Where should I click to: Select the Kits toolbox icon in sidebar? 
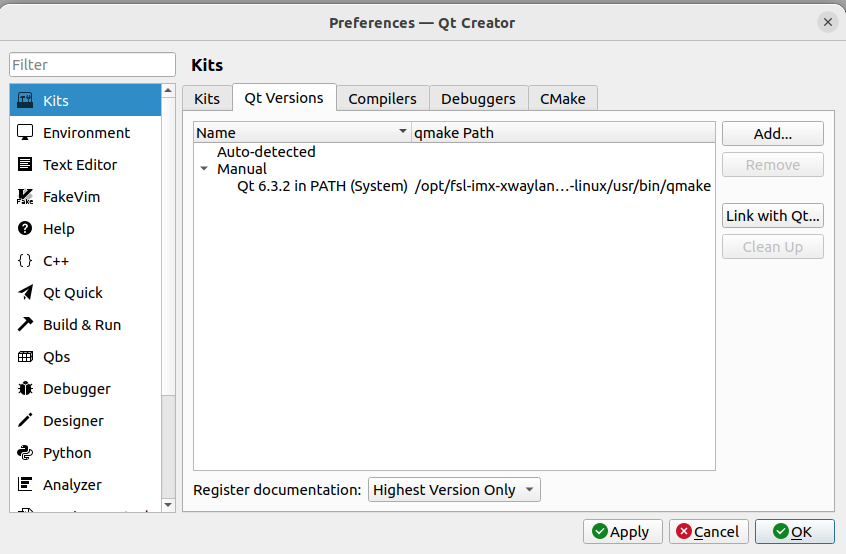coord(25,100)
